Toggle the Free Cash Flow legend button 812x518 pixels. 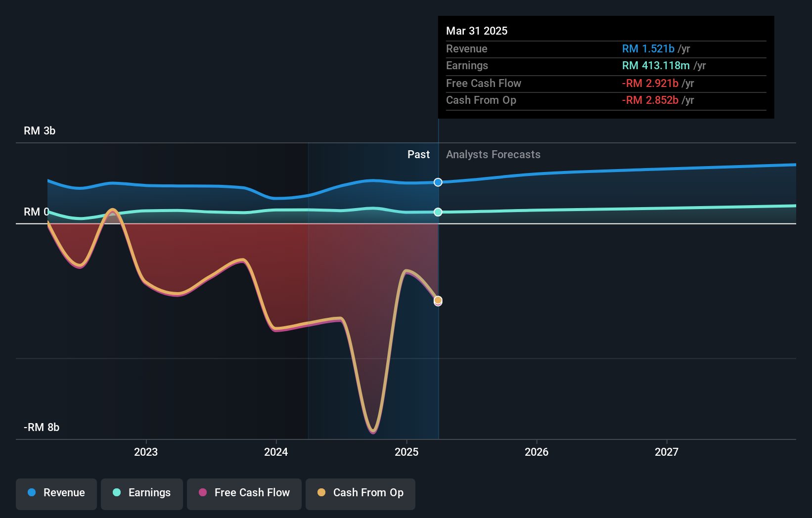244,494
